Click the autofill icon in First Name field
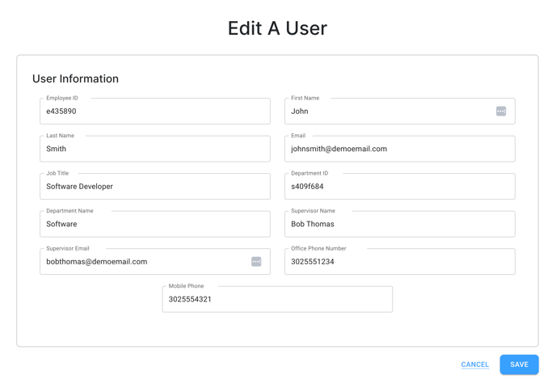Image resolution: width=556 pixels, height=392 pixels. click(501, 111)
